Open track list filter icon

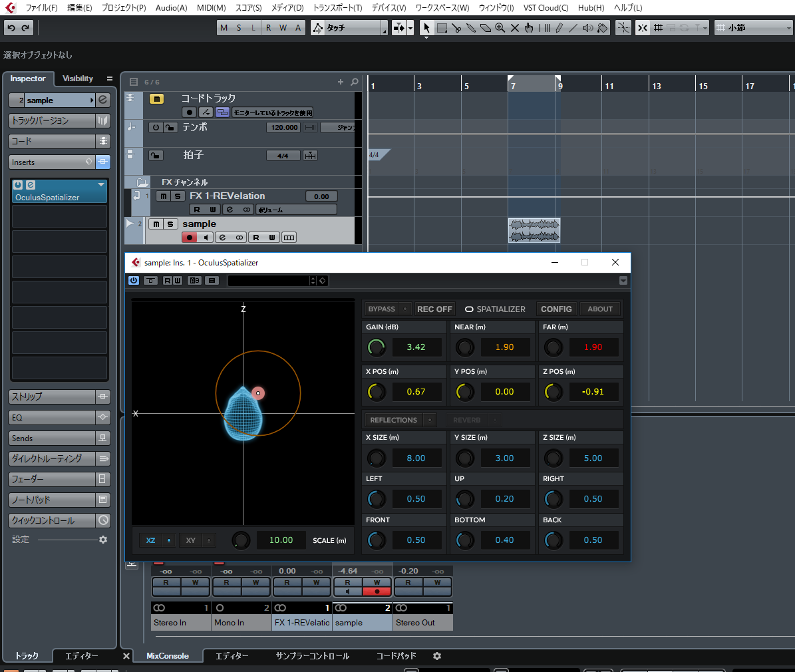[134, 82]
